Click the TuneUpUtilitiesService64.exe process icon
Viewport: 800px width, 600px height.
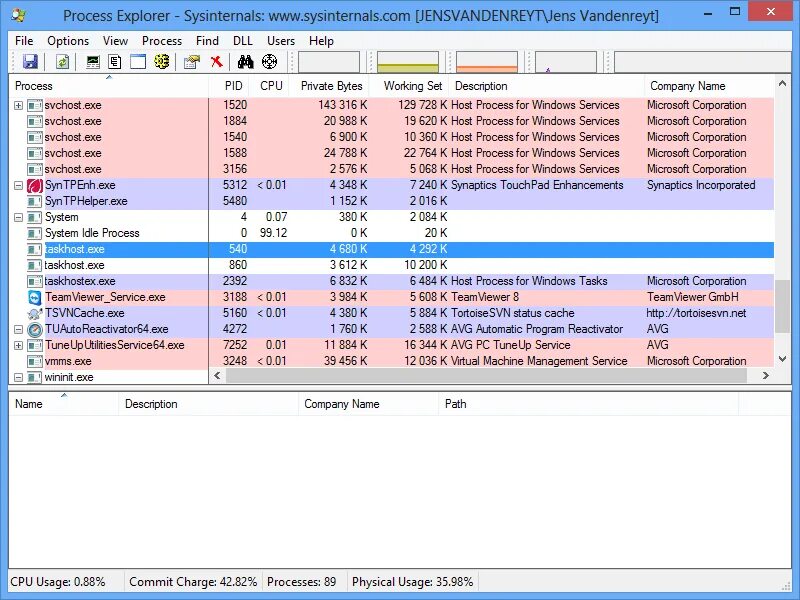click(35, 345)
